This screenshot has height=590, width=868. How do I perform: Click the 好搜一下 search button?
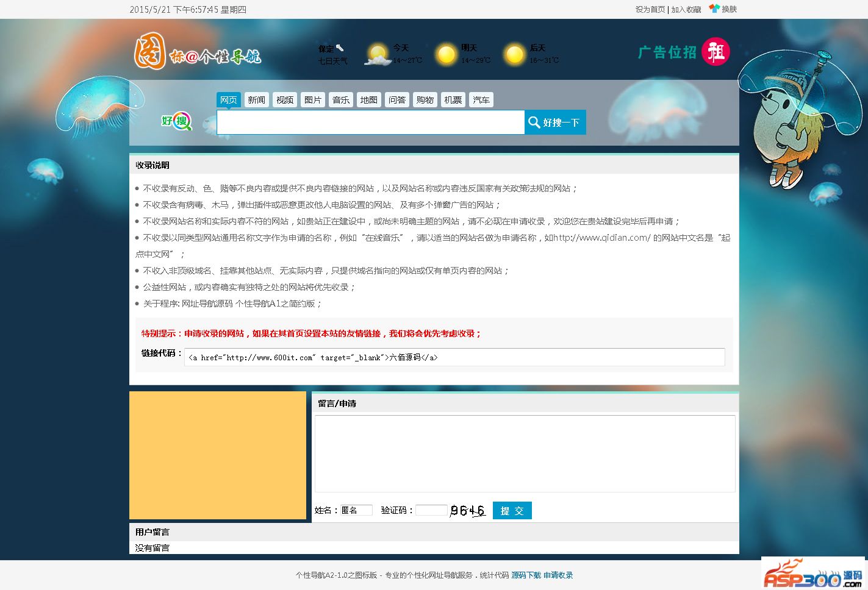(555, 122)
